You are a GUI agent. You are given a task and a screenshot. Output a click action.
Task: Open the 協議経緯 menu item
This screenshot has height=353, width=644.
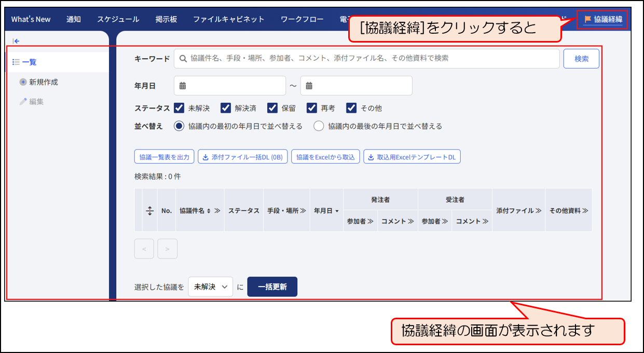click(x=602, y=19)
